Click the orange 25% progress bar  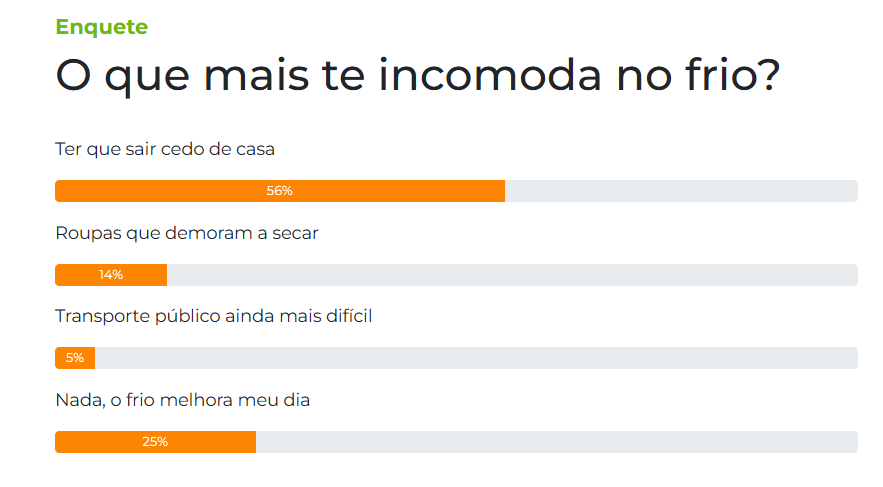click(x=155, y=442)
